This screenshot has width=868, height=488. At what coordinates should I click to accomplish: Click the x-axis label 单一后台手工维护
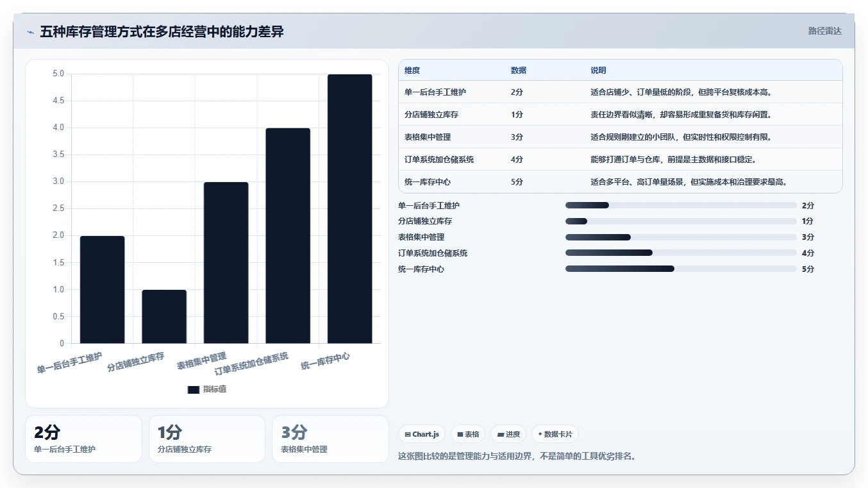point(69,362)
